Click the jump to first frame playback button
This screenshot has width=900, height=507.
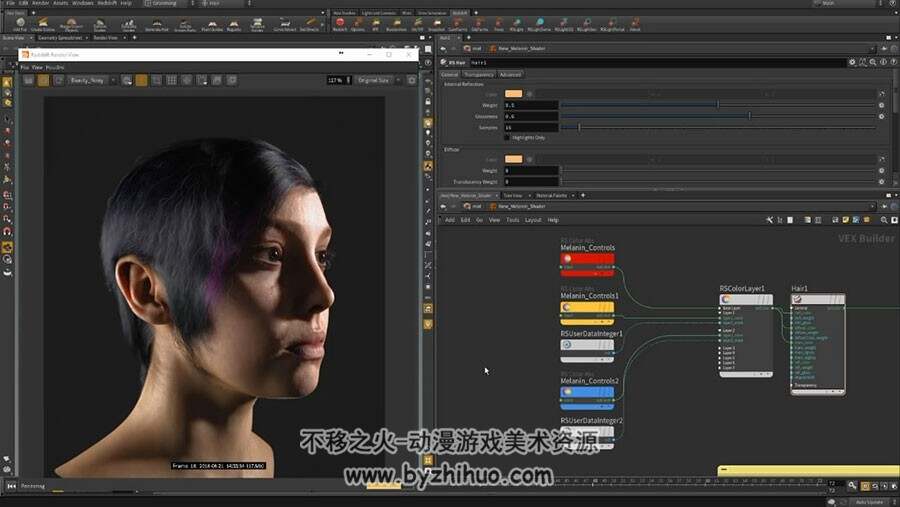click(11, 486)
